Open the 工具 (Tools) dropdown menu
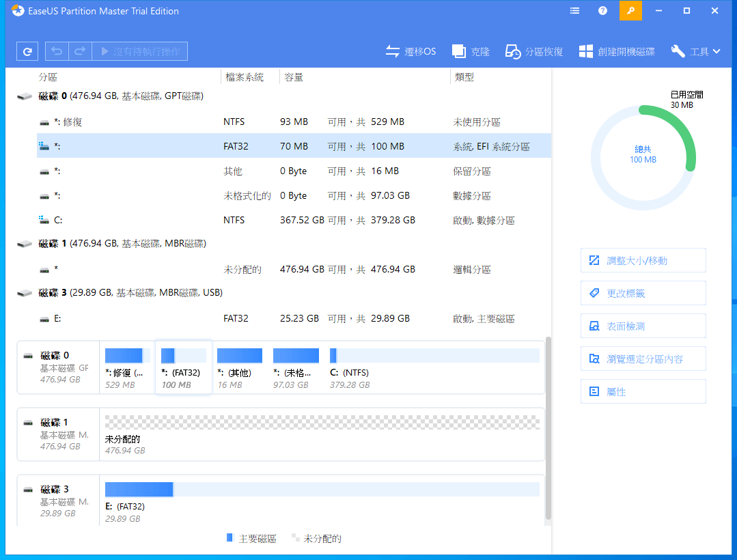The height and width of the screenshot is (560, 737). [695, 51]
